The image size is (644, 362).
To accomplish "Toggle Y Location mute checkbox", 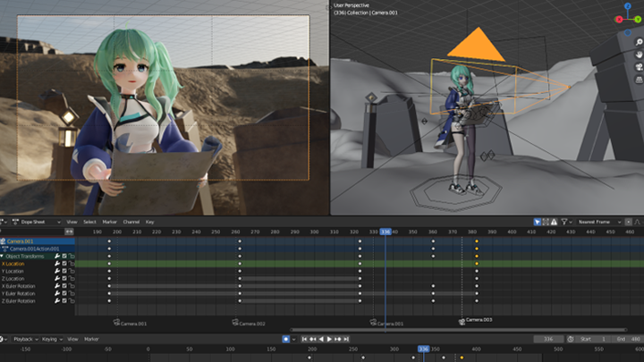I will click(64, 272).
